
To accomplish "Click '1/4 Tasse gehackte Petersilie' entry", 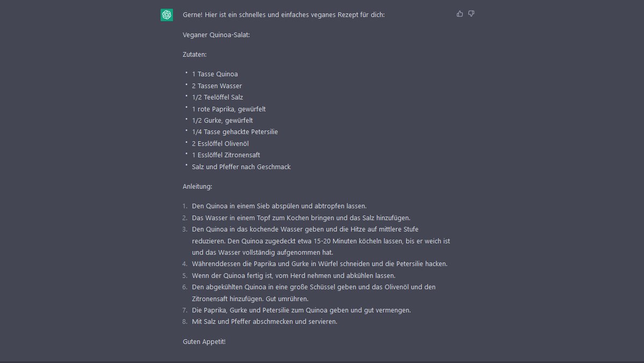I will click(x=235, y=132).
